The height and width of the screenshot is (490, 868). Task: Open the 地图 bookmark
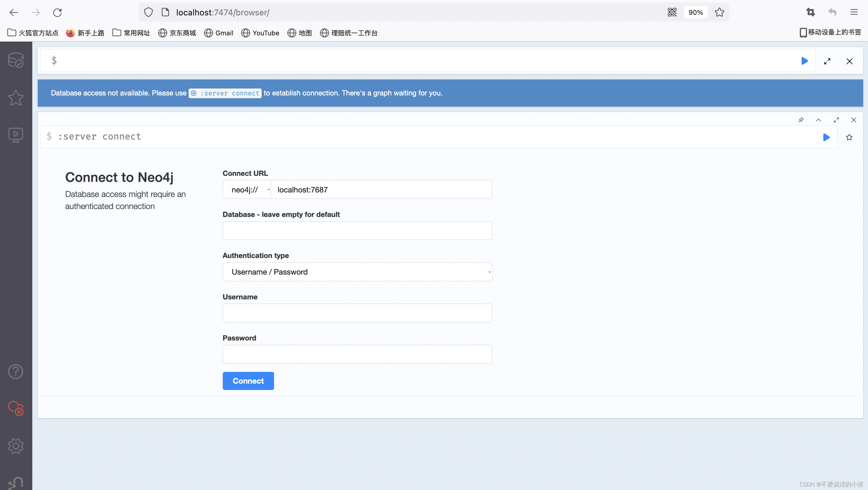pyautogui.click(x=300, y=33)
